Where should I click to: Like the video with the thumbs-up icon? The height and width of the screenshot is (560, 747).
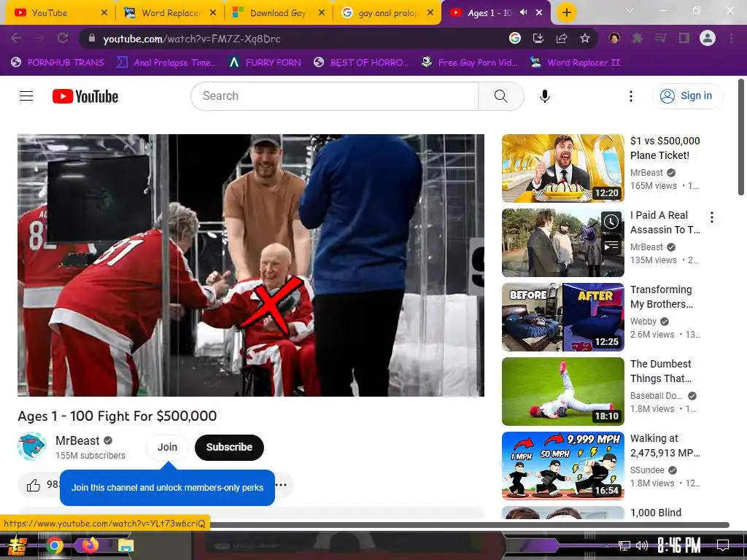click(34, 485)
